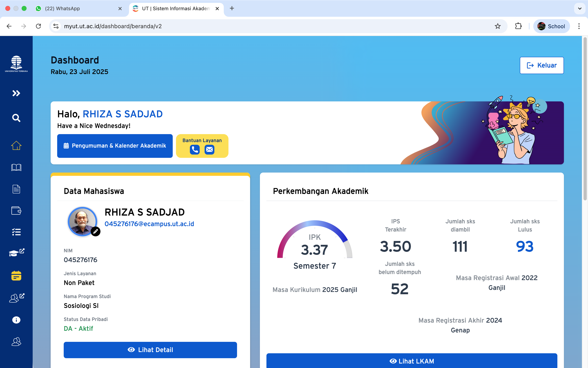Open users external link icon in sidebar

point(17,298)
